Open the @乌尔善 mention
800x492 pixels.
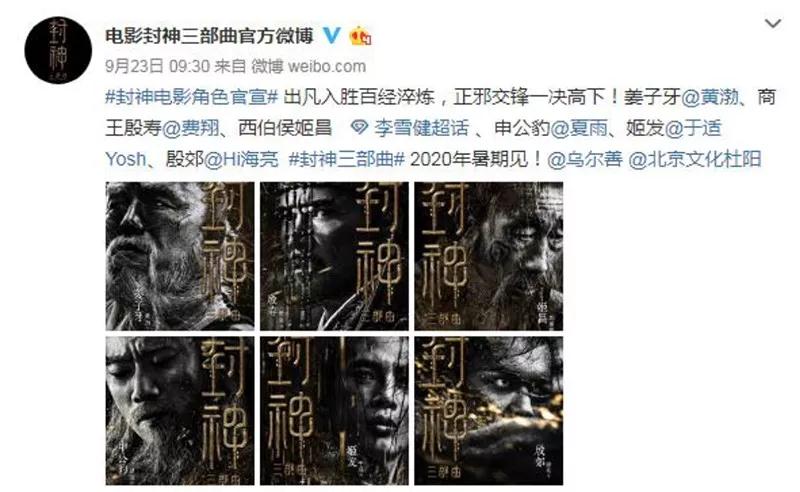point(585,159)
